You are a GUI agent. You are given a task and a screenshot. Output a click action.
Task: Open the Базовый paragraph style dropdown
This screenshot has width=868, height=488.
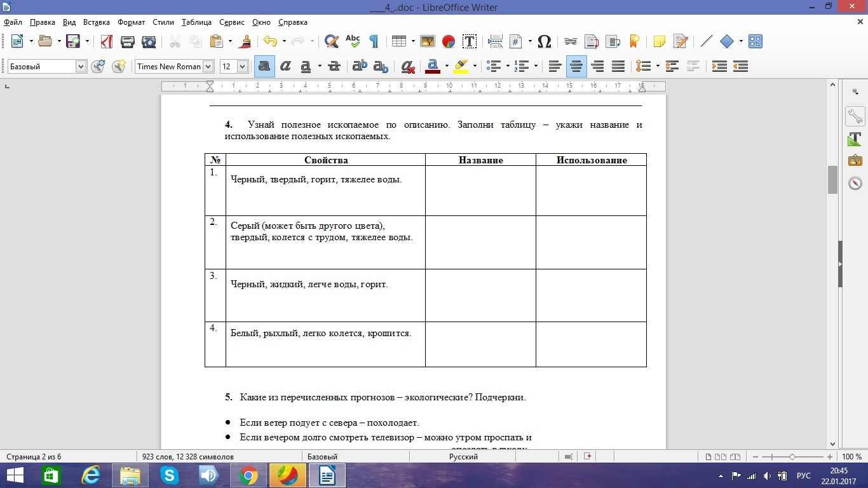[81, 66]
